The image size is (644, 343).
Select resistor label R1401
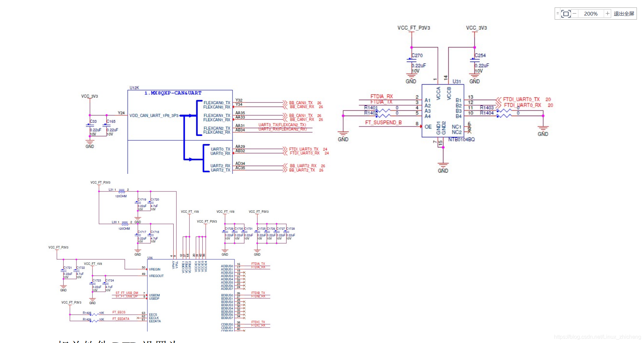[371, 108]
